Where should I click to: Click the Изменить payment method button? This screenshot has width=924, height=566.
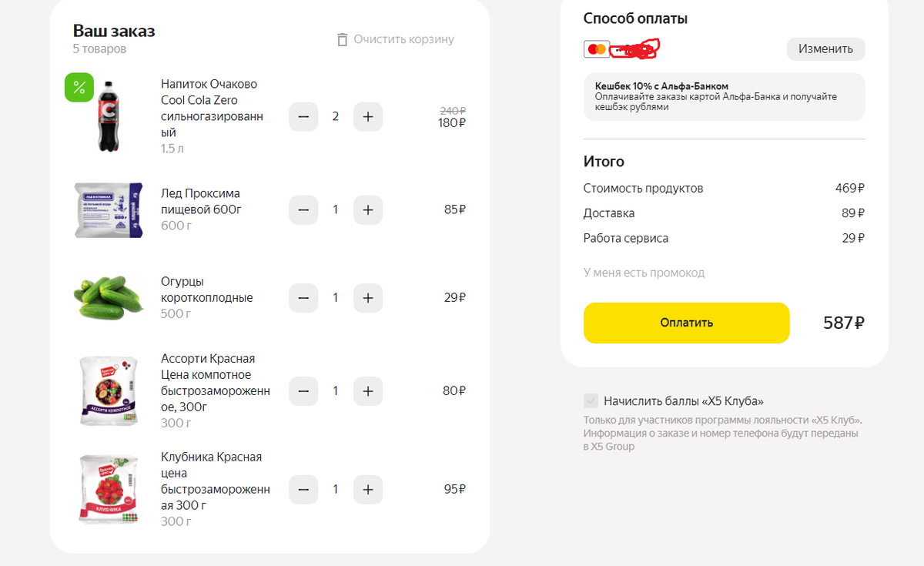[825, 49]
